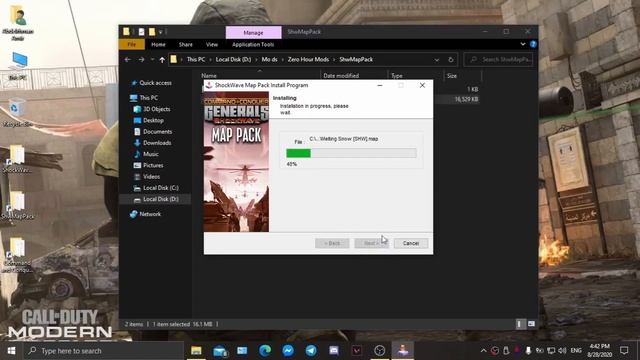This screenshot has width=640, height=360.
Task: Click the New Folder quick access toolbar icon
Action: [152, 32]
